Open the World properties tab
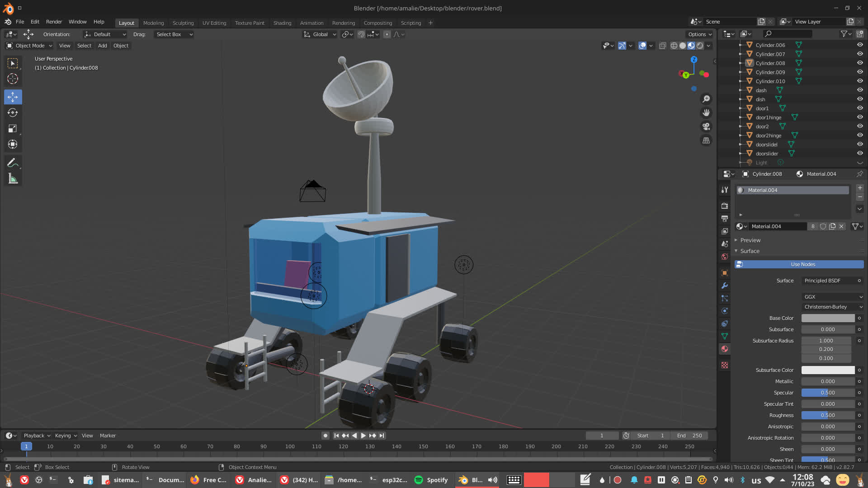868x488 pixels. point(725,257)
